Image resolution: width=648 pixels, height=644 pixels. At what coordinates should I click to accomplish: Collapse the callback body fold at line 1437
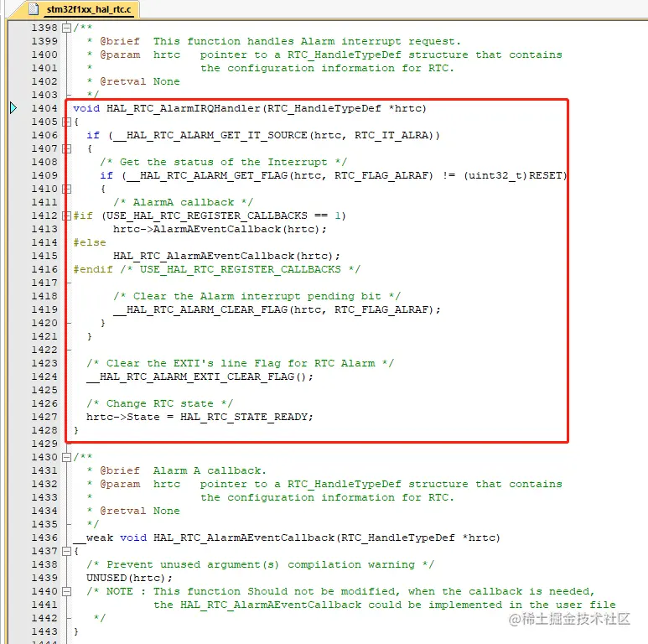click(x=66, y=551)
